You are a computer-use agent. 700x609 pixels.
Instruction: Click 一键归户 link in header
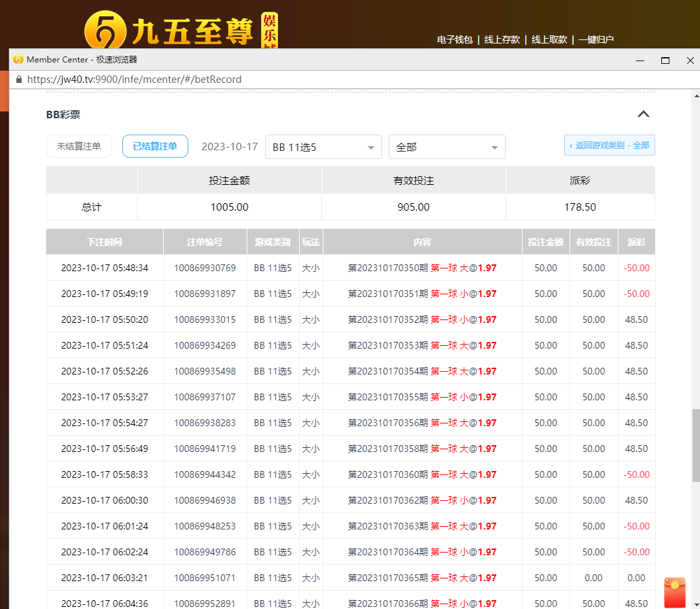[x=596, y=39]
